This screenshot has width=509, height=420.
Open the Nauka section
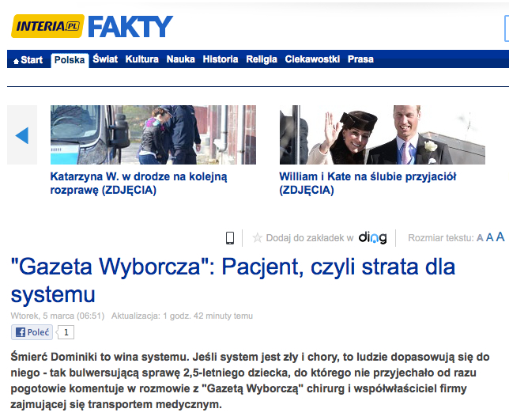[180, 59]
